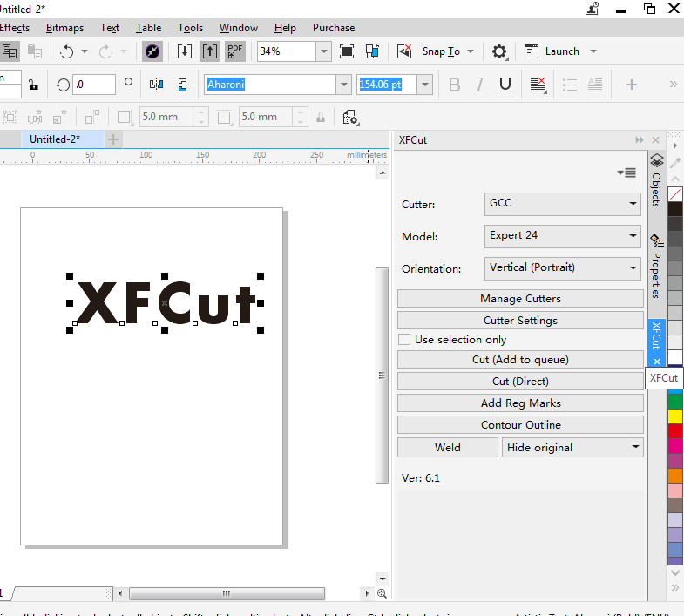Add a new document tab with plus
This screenshot has width=684, height=616.
[113, 139]
